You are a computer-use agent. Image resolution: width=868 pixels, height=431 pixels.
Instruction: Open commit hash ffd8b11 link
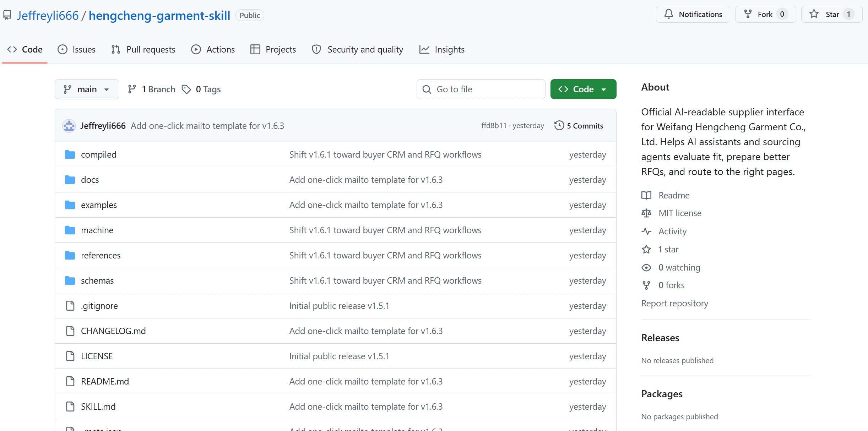(x=494, y=126)
